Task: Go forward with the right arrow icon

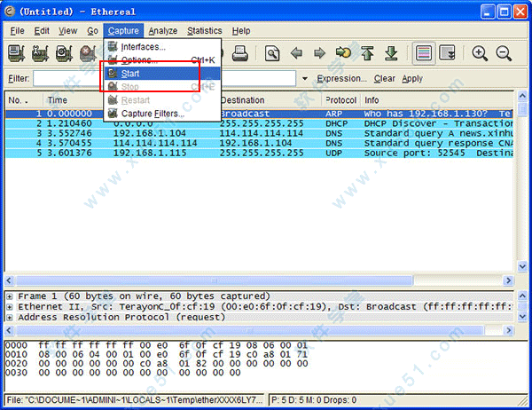Action: click(319, 53)
